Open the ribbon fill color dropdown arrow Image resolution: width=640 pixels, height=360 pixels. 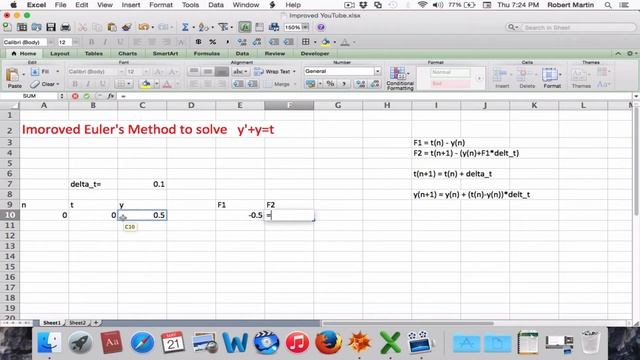(156, 84)
